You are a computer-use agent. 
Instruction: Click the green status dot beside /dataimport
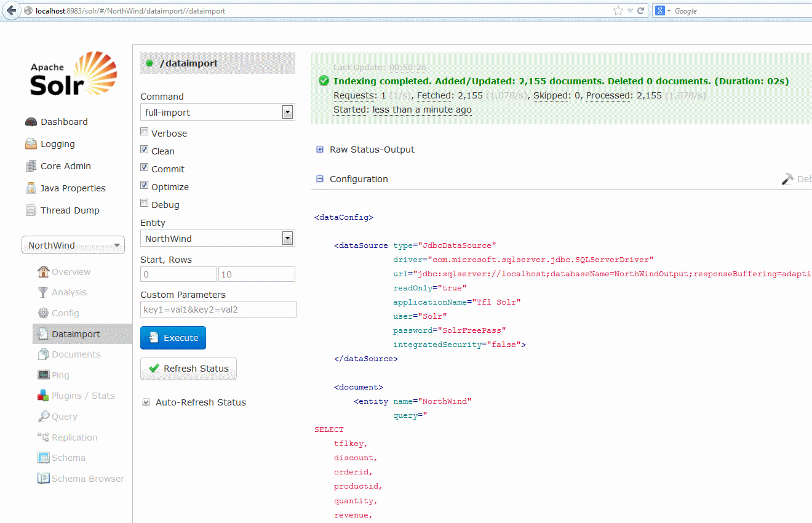(149, 63)
